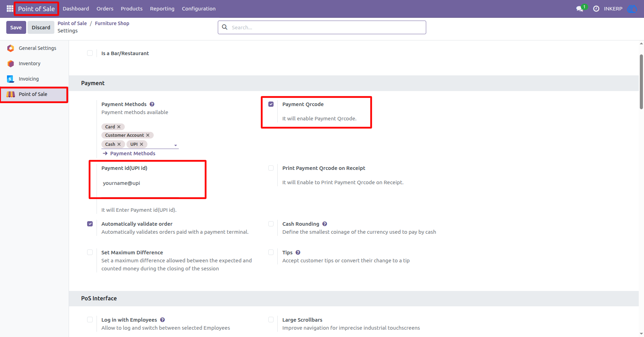Enable Is a Bar/Restaurant checkbox
This screenshot has height=337, width=644.
coord(90,53)
